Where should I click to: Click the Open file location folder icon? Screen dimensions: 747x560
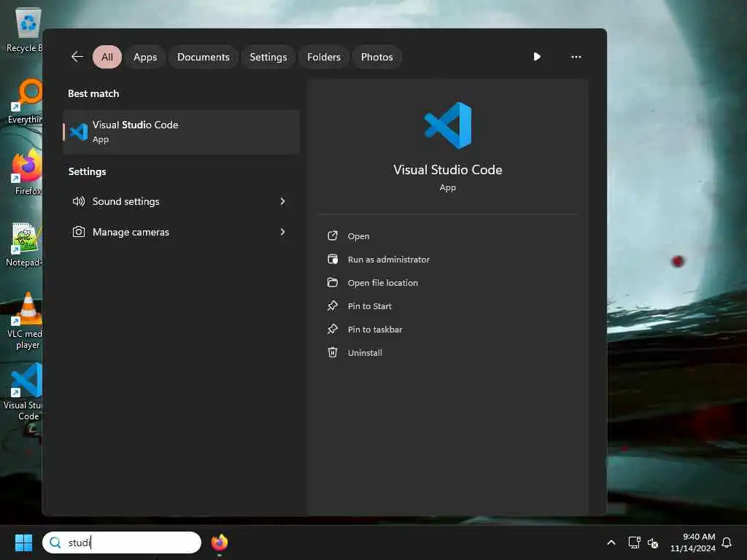333,282
